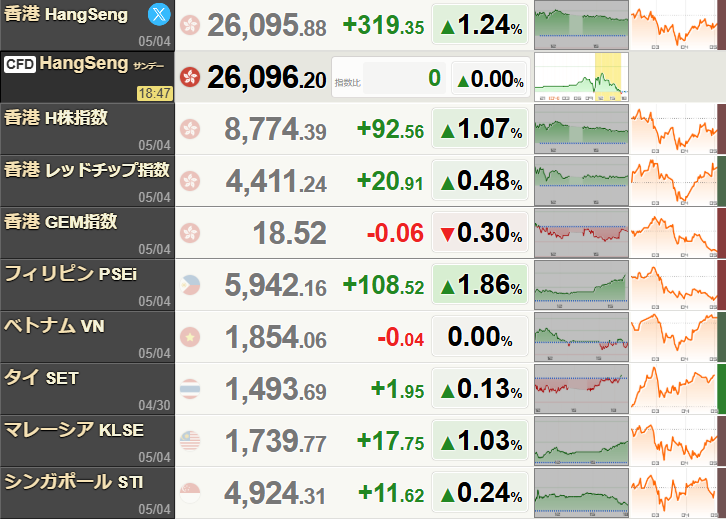Click the red intraday chart for 香港 GEM指数

click(581, 232)
